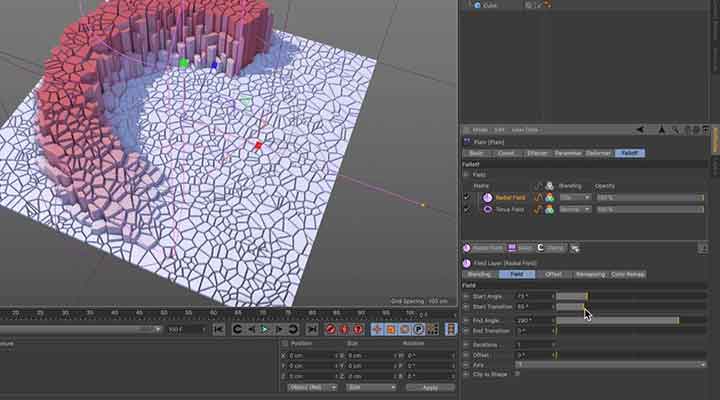
Task: Adjust Radial Field opacity slider
Action: (649, 197)
